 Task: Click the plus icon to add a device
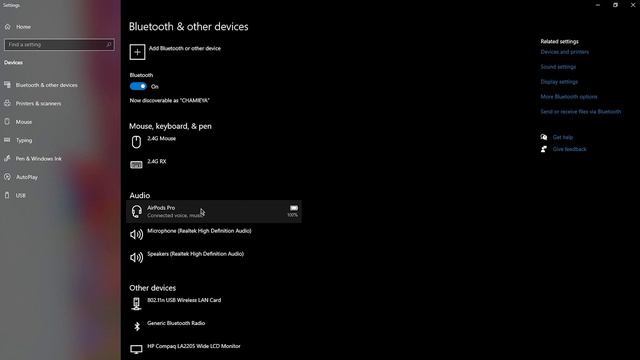click(x=137, y=52)
